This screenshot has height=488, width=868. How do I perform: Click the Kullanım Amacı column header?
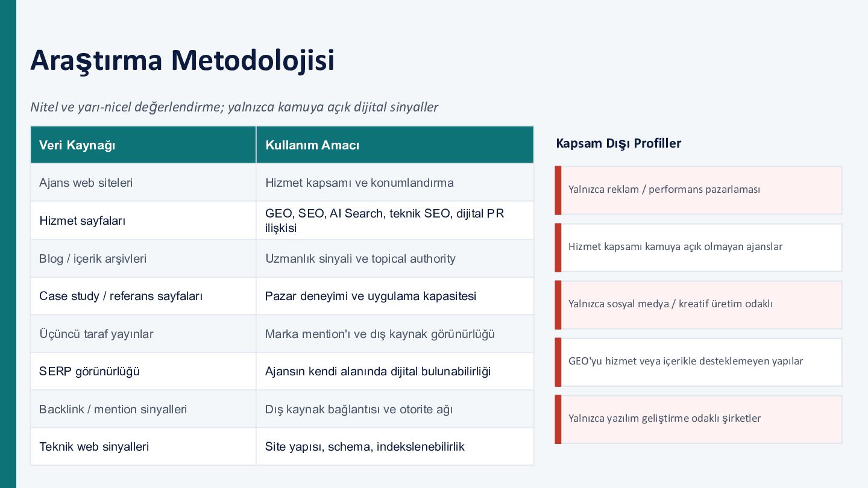click(x=395, y=145)
